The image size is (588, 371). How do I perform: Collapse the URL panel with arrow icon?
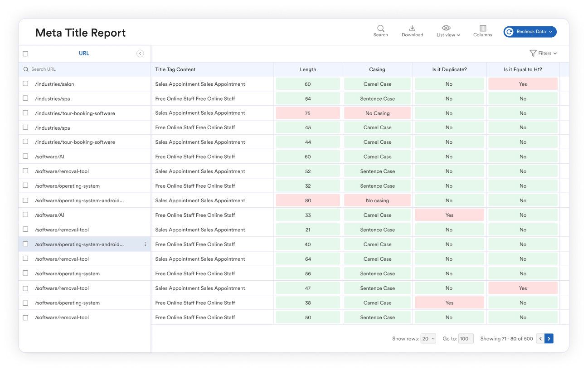140,54
